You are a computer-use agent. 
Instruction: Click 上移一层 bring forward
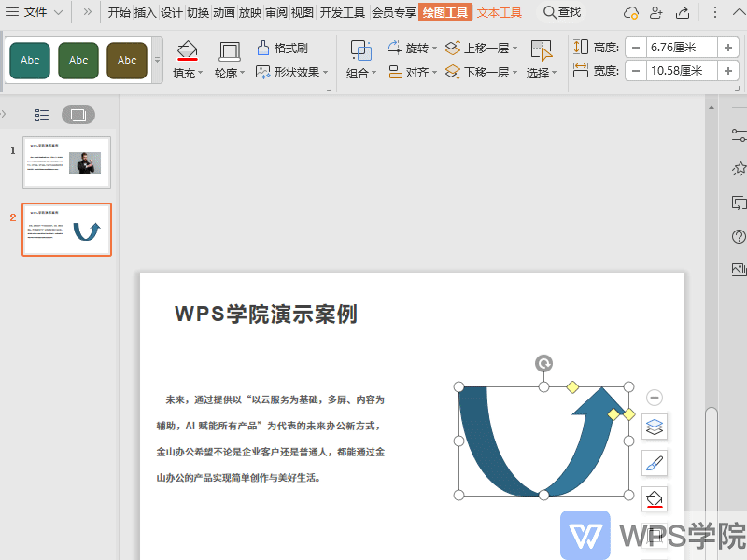(477, 48)
